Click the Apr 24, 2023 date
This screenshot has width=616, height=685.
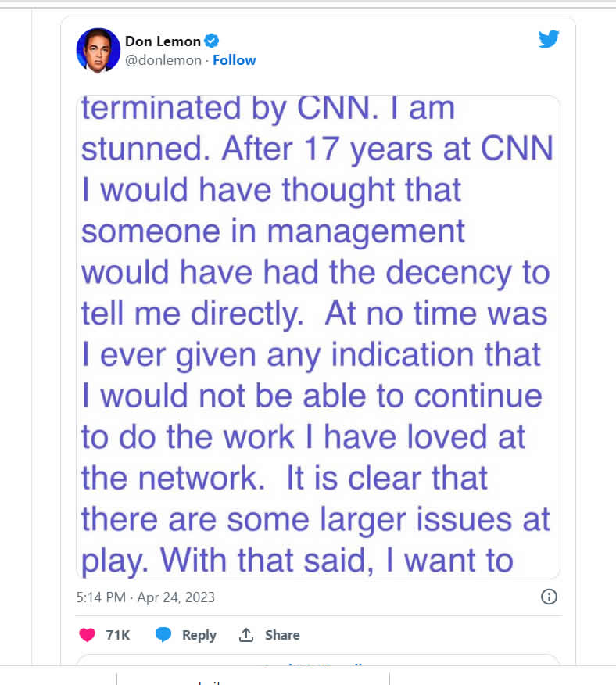point(176,597)
